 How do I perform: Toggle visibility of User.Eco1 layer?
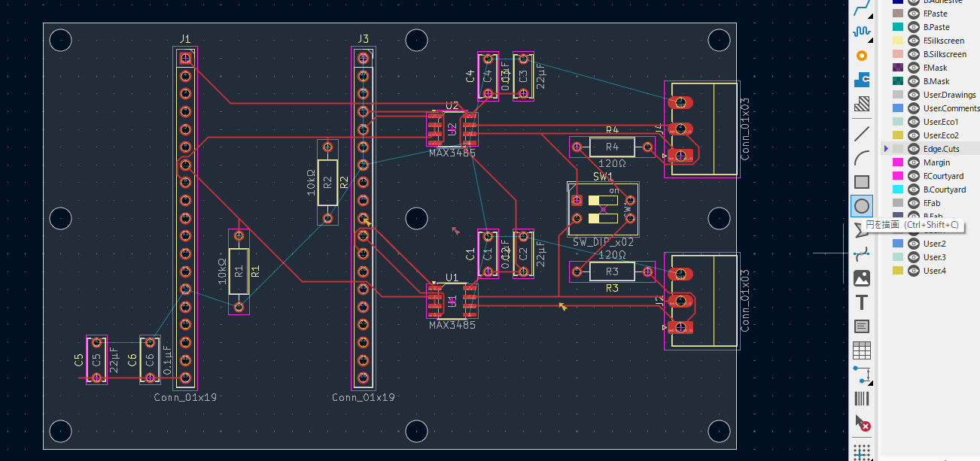(x=914, y=122)
